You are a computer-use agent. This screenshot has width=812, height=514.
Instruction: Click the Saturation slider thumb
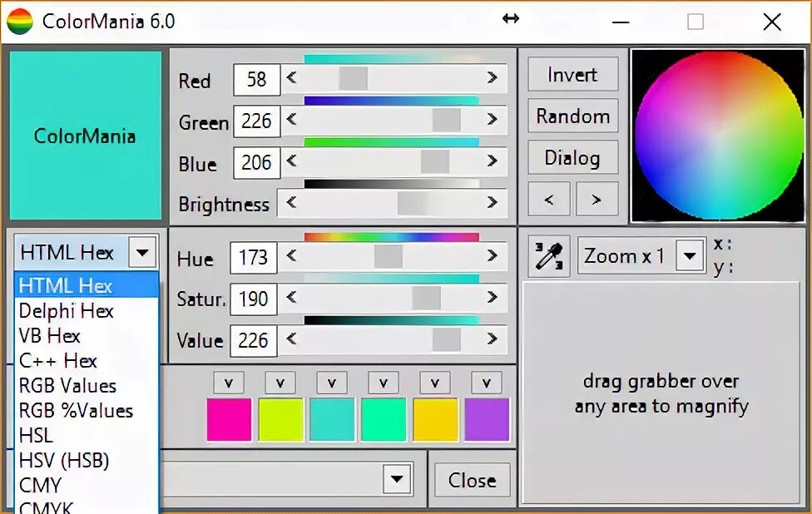click(x=426, y=297)
